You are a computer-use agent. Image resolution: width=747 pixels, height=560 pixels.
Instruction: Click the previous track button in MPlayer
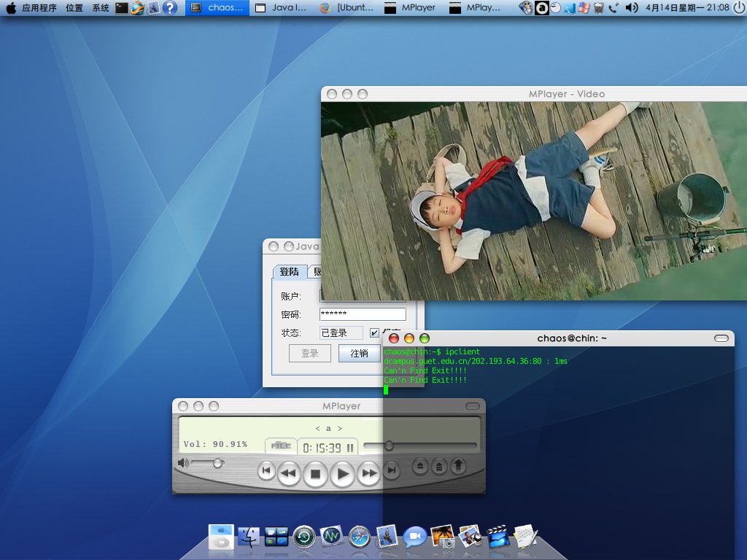266,471
